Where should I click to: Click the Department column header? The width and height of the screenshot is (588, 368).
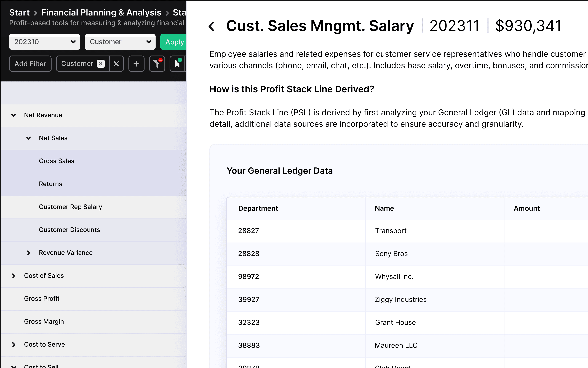point(258,208)
